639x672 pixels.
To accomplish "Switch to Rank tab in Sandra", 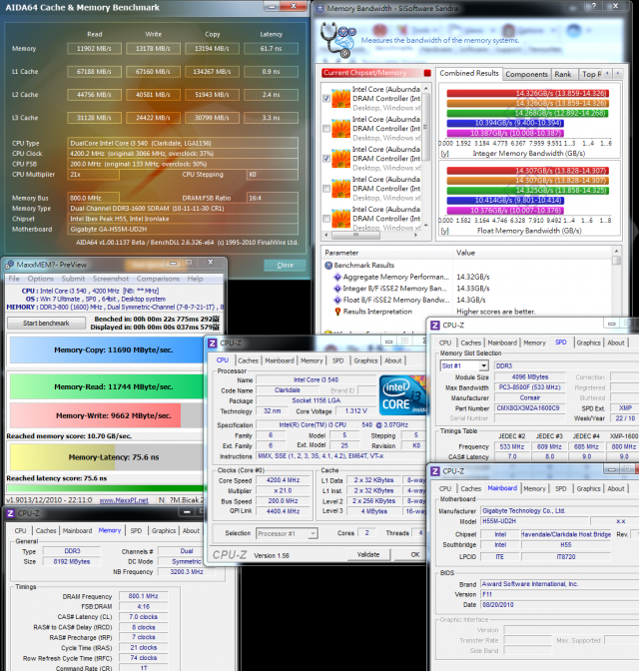I will pyautogui.click(x=563, y=74).
